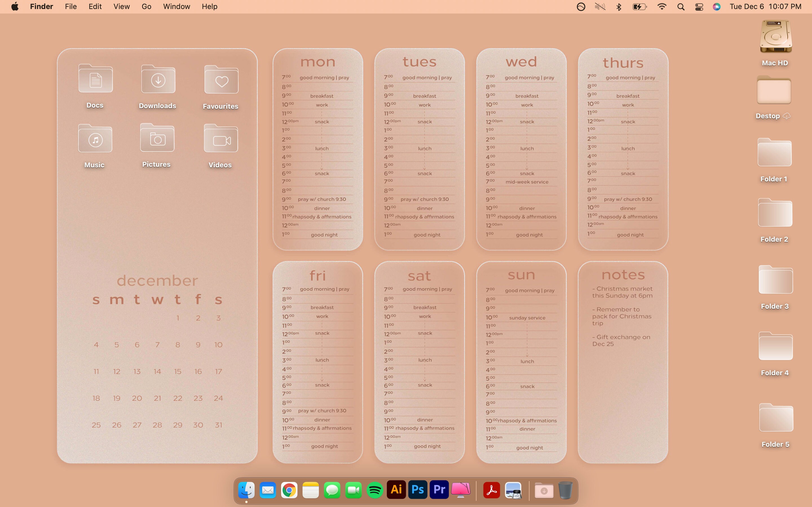Screen dimensions: 812x507
Task: Start a FaceTime call from the Dock
Action: [354, 490]
